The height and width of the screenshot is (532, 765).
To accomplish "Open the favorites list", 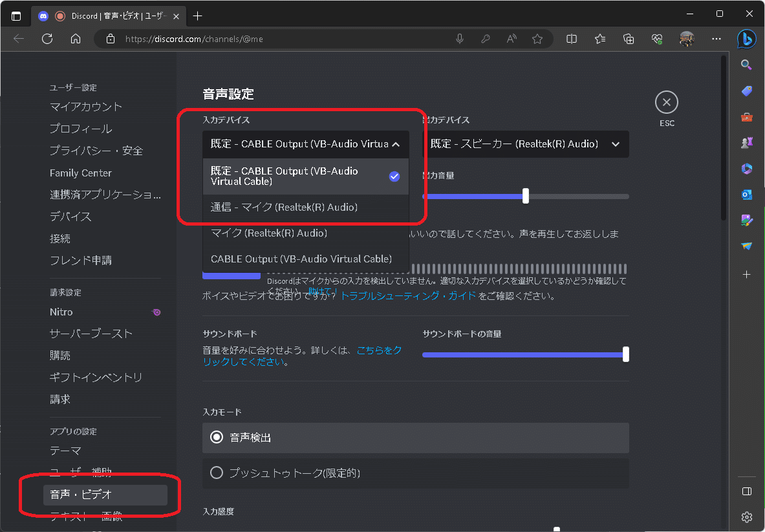I will (x=600, y=39).
